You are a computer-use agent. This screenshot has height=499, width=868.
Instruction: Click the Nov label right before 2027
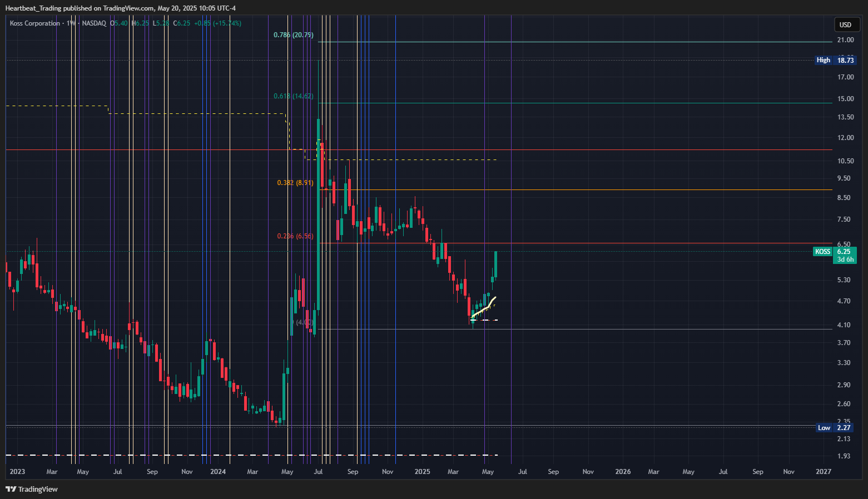[x=788, y=472]
